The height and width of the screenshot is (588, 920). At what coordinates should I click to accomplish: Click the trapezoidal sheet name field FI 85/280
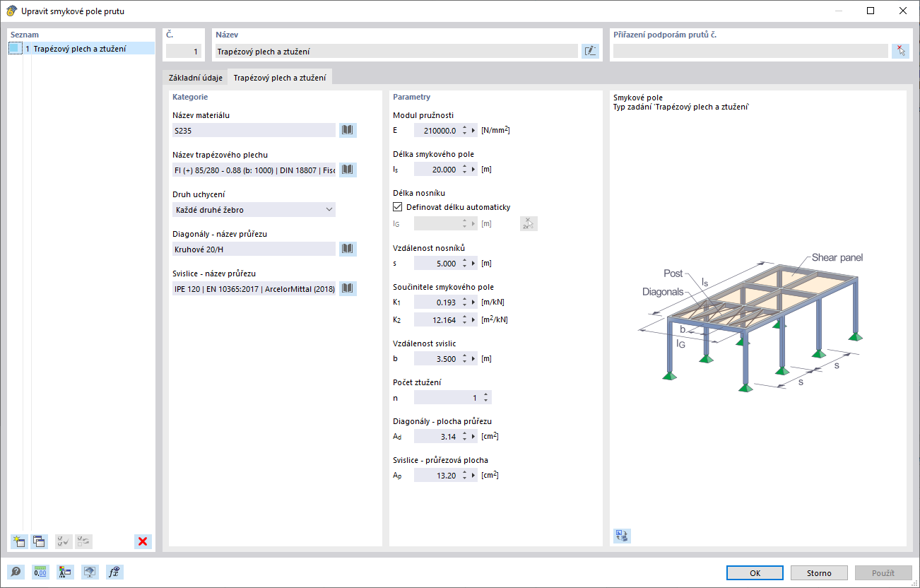(x=254, y=170)
